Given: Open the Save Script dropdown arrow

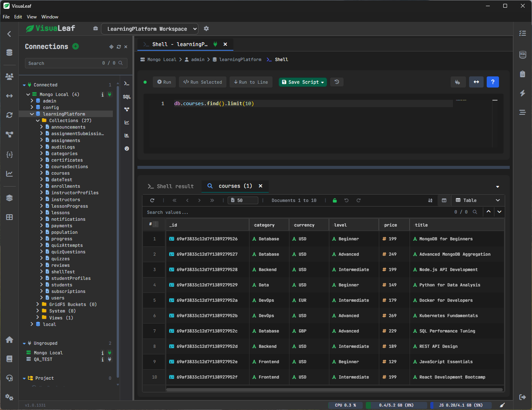Looking at the screenshot, I should [x=322, y=82].
